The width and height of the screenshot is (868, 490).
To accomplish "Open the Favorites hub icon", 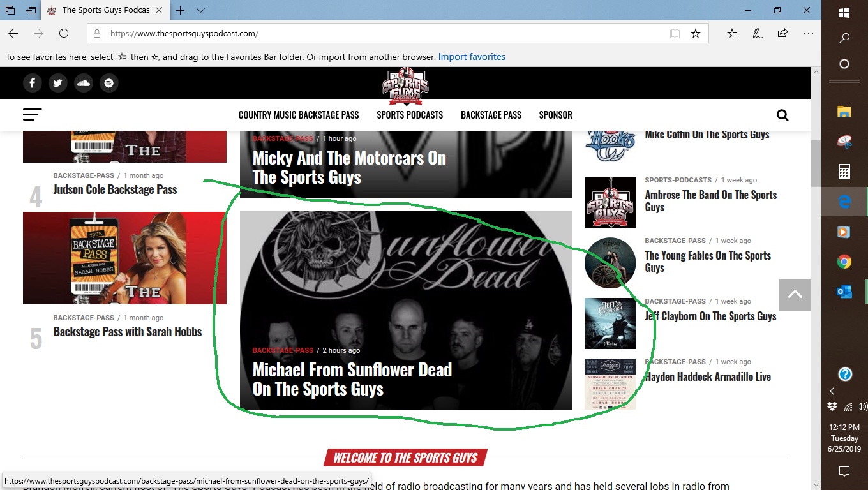I will [x=732, y=33].
